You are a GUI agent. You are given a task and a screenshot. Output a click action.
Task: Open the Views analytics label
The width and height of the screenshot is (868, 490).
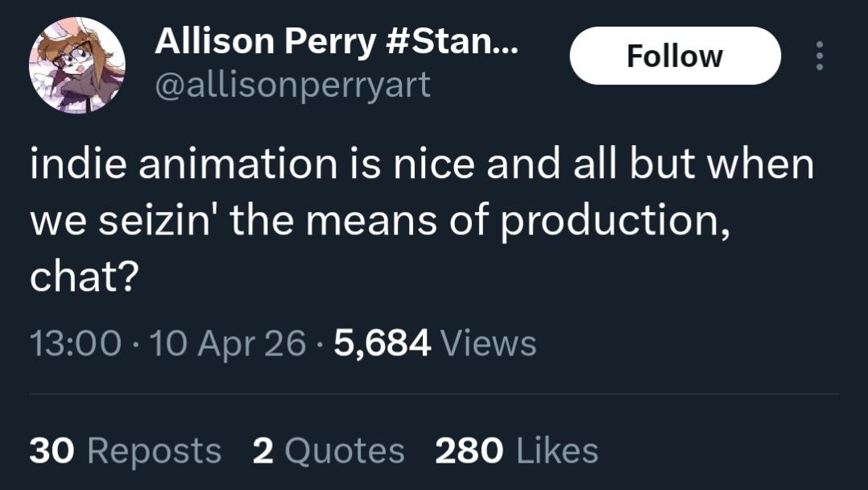tap(489, 343)
